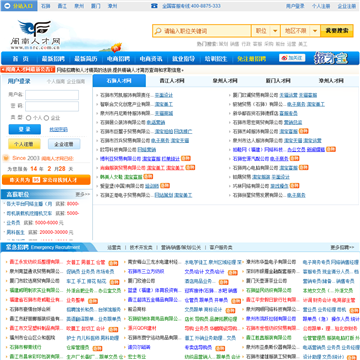Open 培训招生 in the navigation bar
The height and width of the screenshot is (360, 360).
click(216, 59)
